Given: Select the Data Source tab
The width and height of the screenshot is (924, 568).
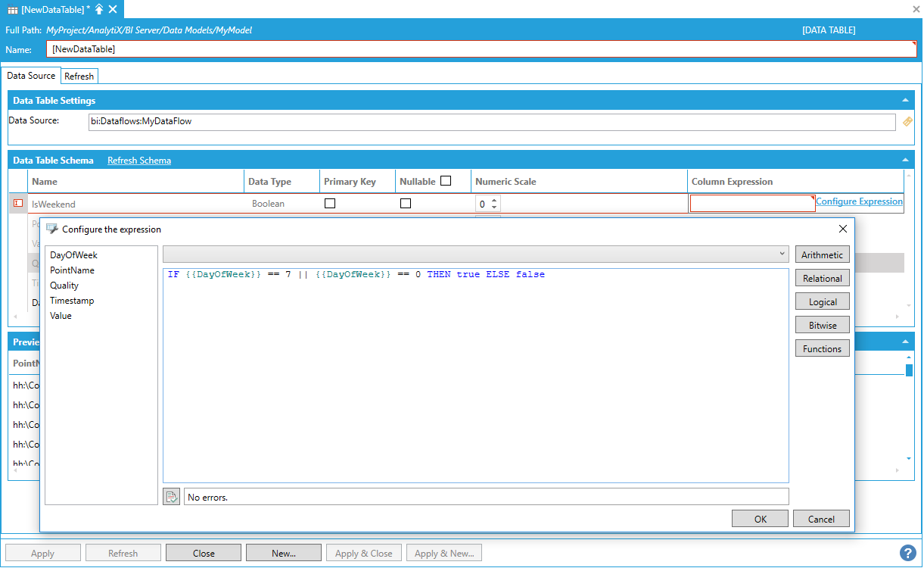Looking at the screenshot, I should 31,76.
